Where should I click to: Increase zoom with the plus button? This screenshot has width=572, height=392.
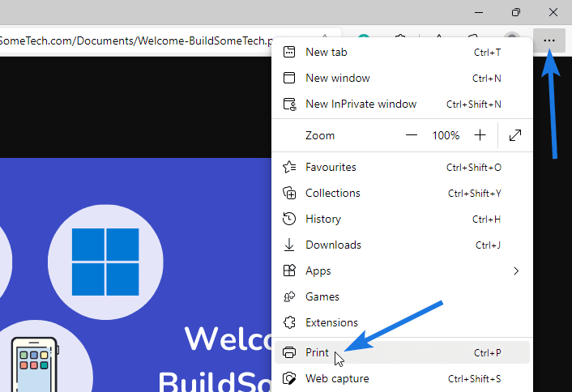coord(480,135)
